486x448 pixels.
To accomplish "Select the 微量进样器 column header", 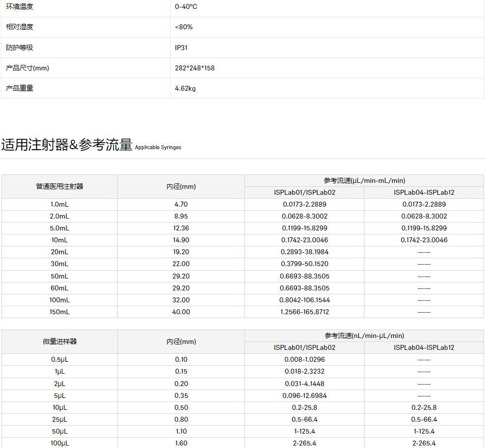I will 60,342.
